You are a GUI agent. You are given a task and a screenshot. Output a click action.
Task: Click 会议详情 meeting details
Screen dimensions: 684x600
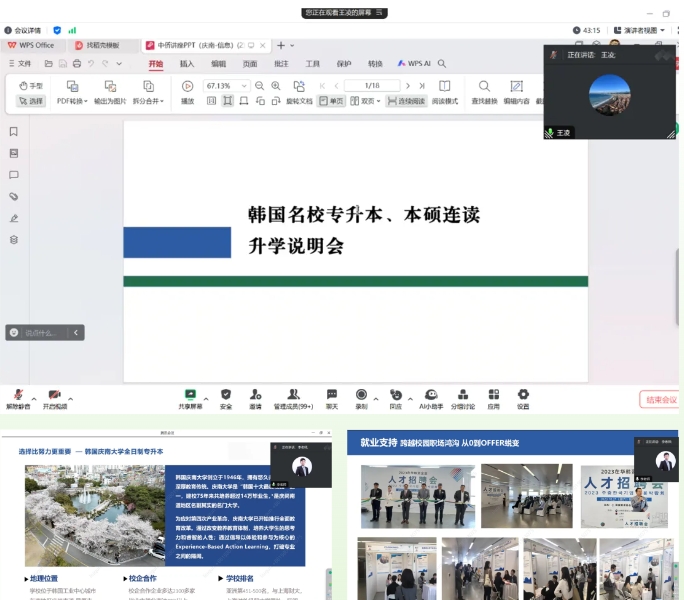coord(22,31)
